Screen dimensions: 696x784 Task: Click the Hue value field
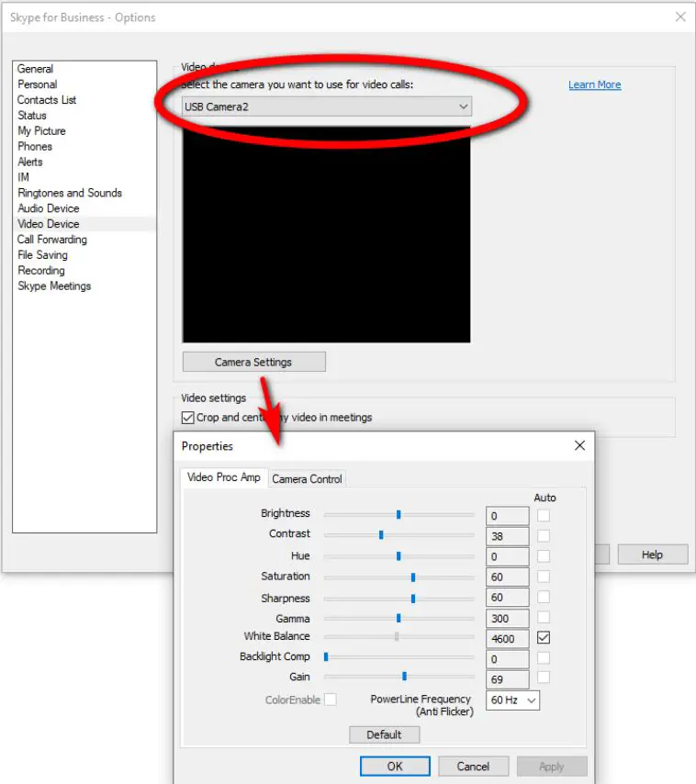[507, 557]
